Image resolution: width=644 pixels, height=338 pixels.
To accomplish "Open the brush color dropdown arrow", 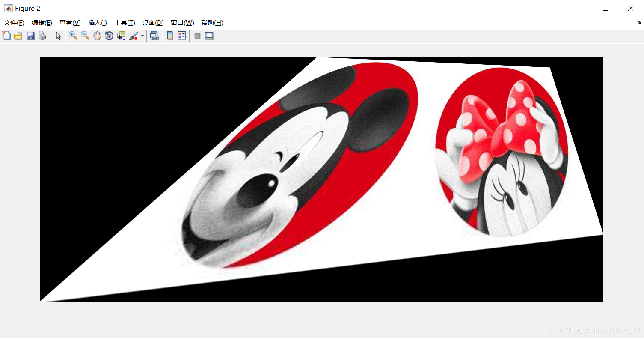I will 142,36.
